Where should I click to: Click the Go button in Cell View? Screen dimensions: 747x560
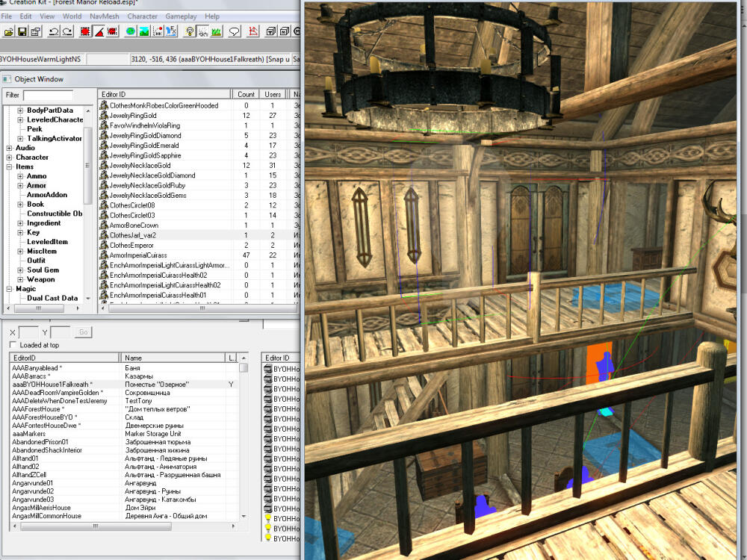(x=84, y=332)
